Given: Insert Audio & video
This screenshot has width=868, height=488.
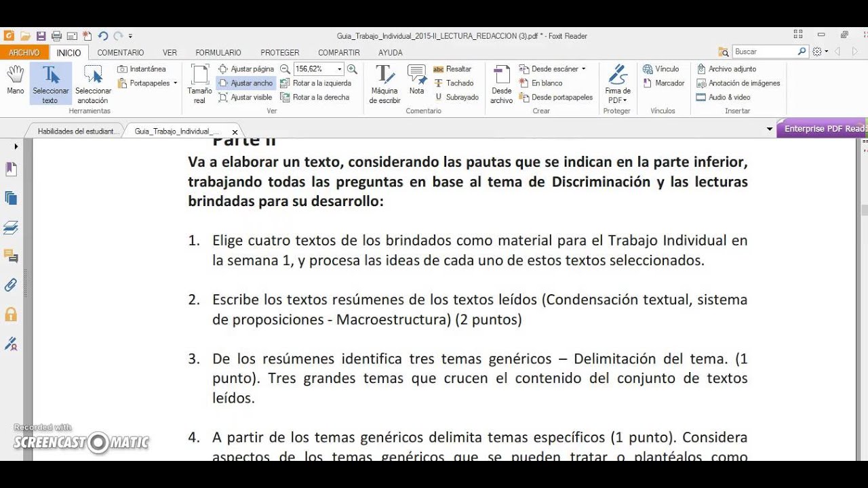Looking at the screenshot, I should 724,97.
